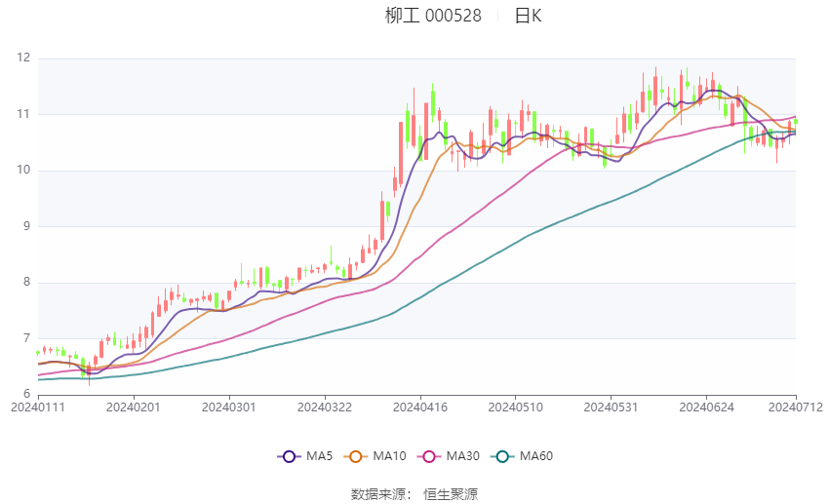This screenshot has height=504, width=829.
Task: Toggle the MA60 teal legend circle
Action: (x=502, y=456)
